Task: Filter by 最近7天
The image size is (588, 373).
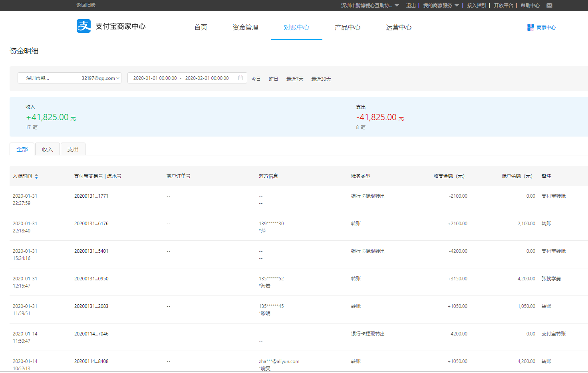Action: pyautogui.click(x=295, y=79)
